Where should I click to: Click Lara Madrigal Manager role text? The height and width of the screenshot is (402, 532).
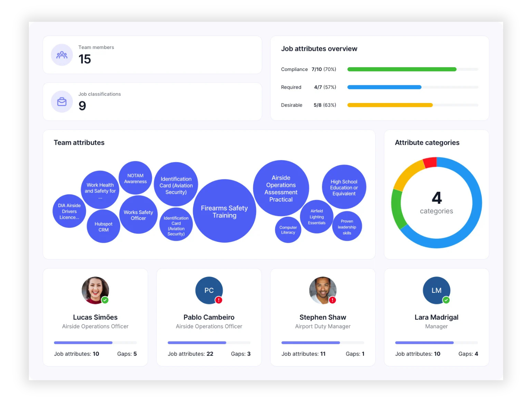[x=436, y=326]
